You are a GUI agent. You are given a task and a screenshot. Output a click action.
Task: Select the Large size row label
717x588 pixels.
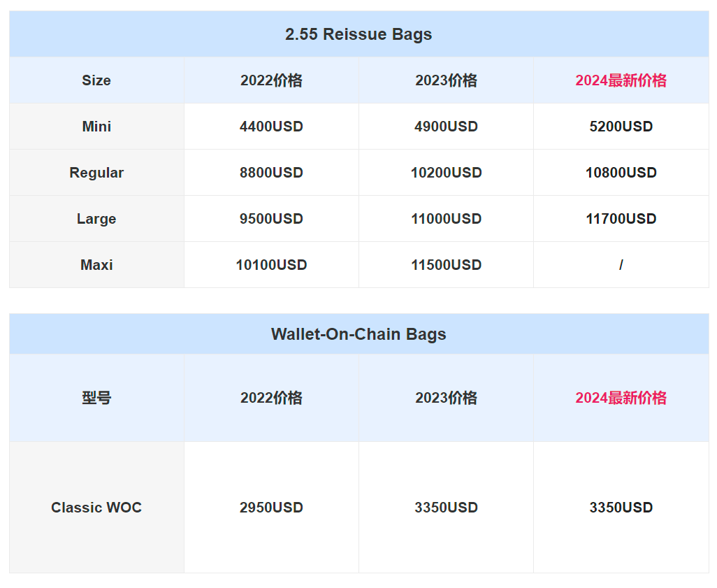tap(96, 219)
